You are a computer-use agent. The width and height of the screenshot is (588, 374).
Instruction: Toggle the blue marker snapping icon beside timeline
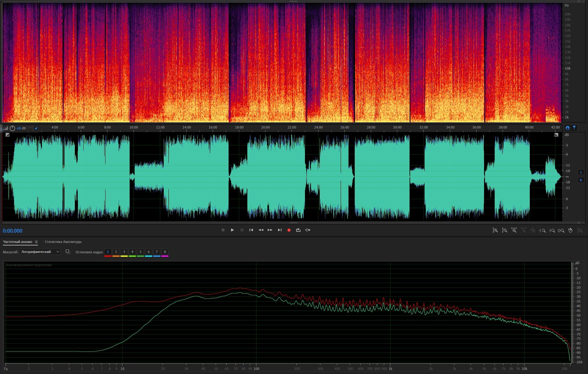click(574, 128)
